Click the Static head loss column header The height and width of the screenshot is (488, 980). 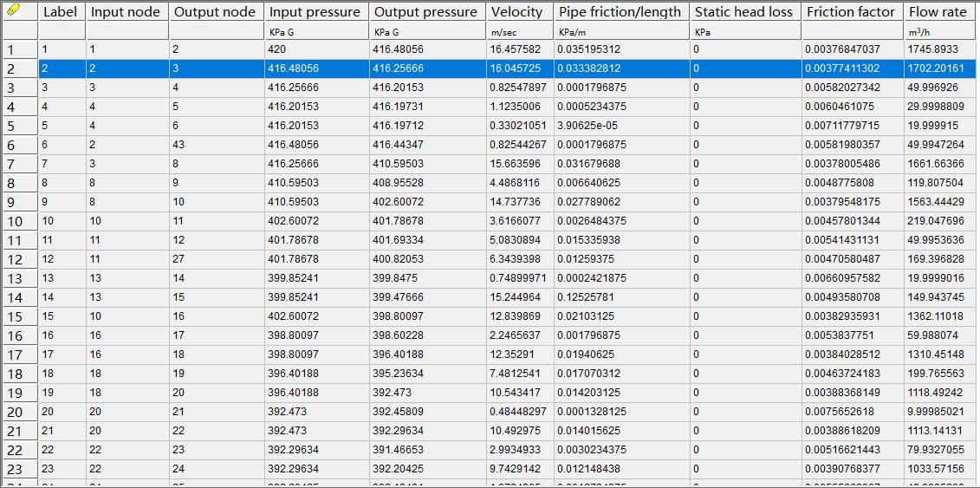pos(744,12)
